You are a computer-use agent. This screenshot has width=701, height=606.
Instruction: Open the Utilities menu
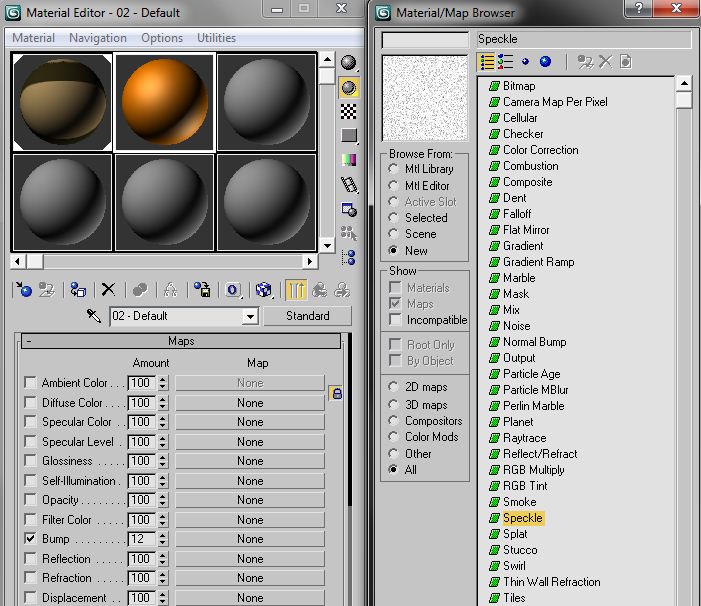(216, 38)
